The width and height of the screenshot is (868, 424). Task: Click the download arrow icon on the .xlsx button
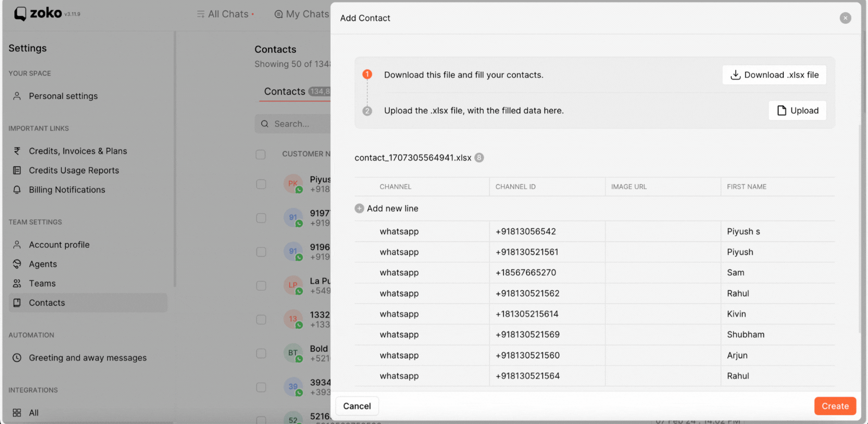click(736, 75)
